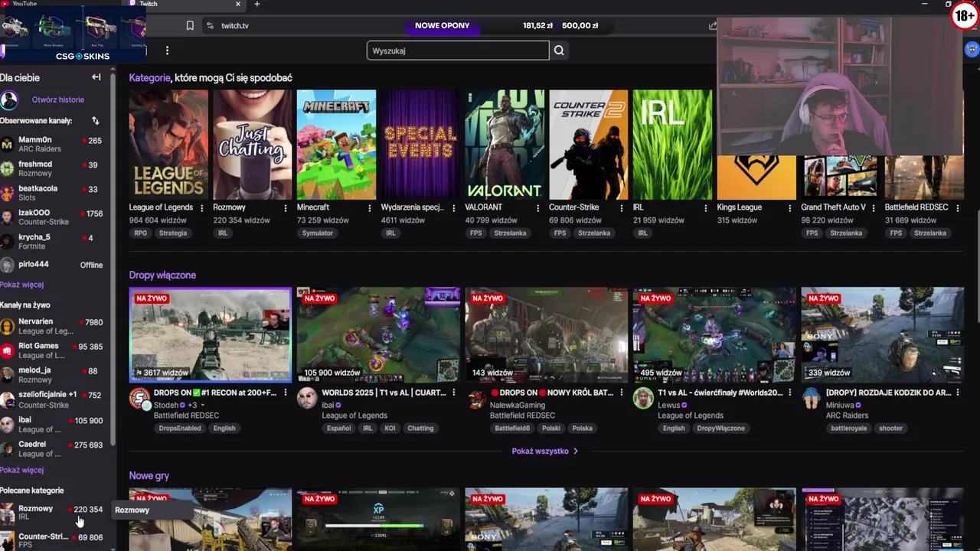Click DropsEnabled tag under Stodeh stream

[180, 429]
